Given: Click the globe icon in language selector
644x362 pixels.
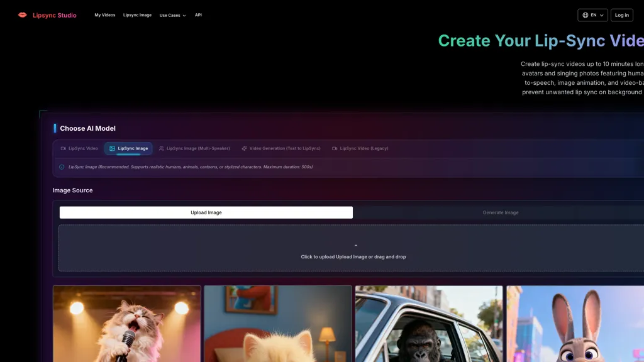Looking at the screenshot, I should pyautogui.click(x=584, y=14).
